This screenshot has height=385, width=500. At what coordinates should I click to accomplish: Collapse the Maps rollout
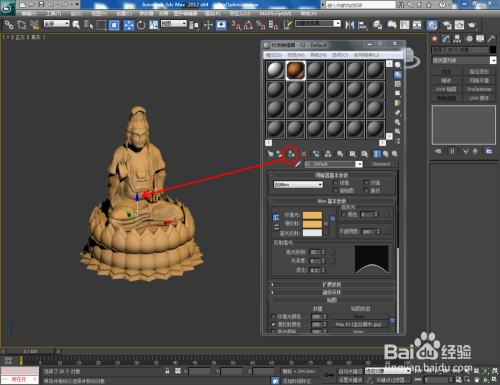click(x=332, y=300)
